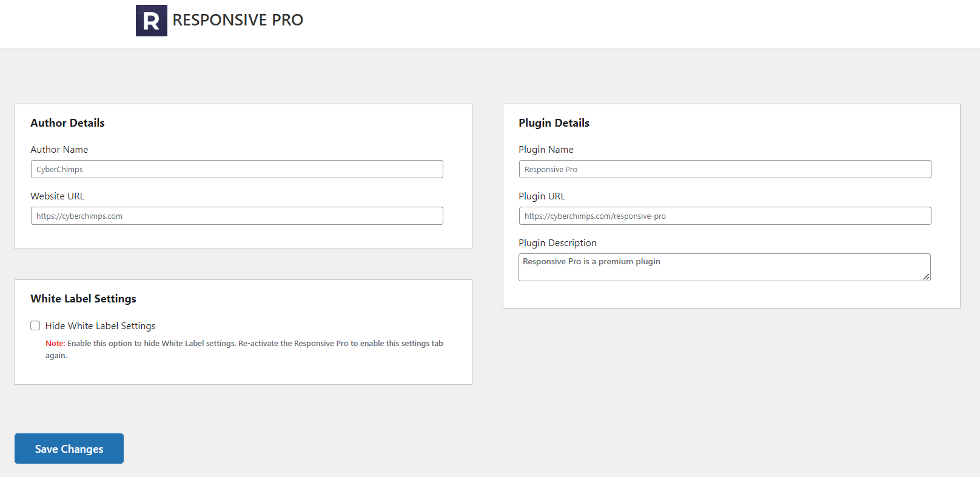Click the Plugin Name label
Screen dimensions: 980x477
click(546, 150)
